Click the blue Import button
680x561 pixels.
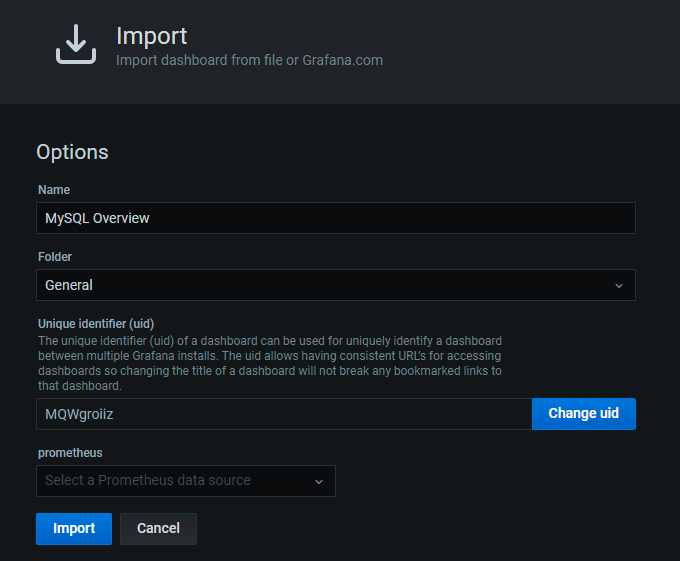coord(74,528)
